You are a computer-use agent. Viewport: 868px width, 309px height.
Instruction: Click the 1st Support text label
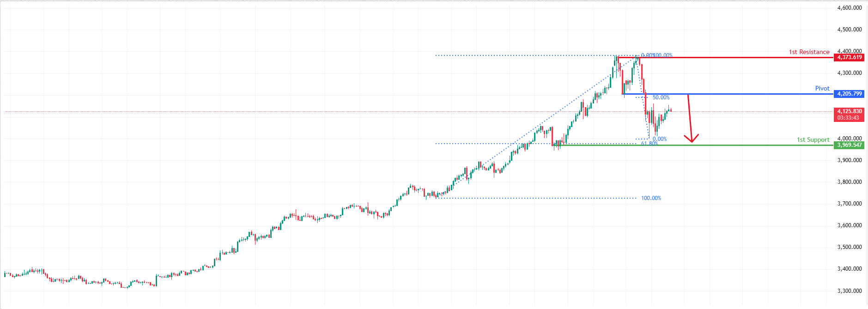coord(813,139)
